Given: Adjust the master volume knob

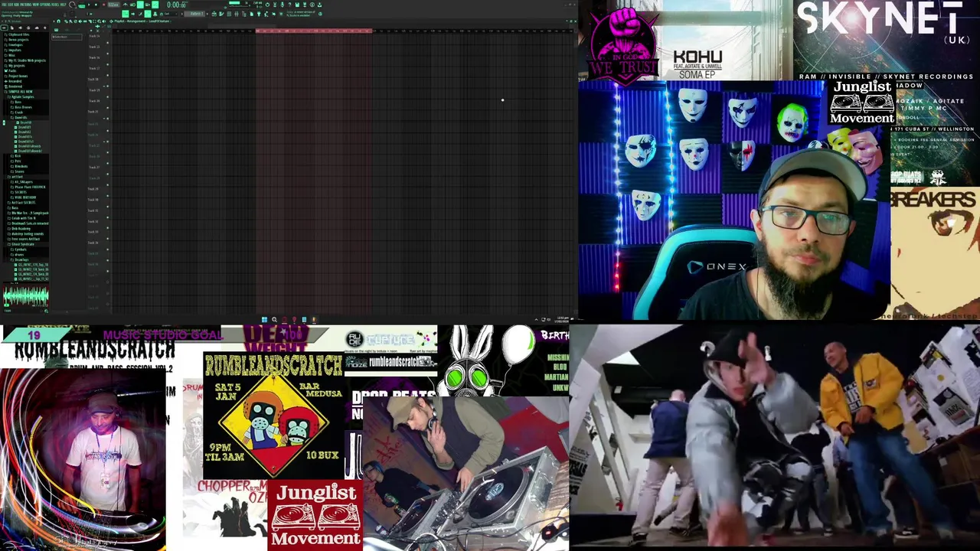Looking at the screenshot, I should click(x=72, y=5).
